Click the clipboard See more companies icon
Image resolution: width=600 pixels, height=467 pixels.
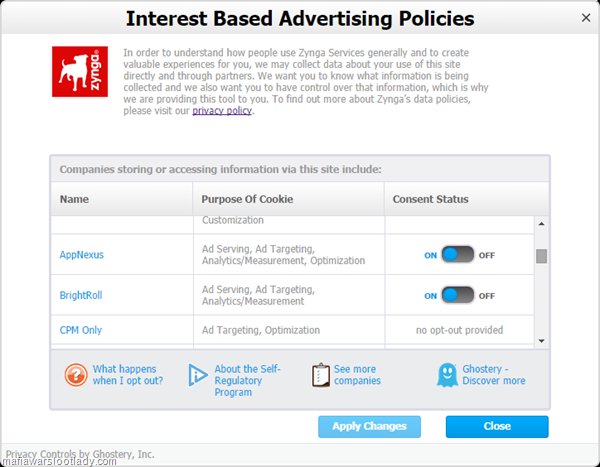point(321,375)
